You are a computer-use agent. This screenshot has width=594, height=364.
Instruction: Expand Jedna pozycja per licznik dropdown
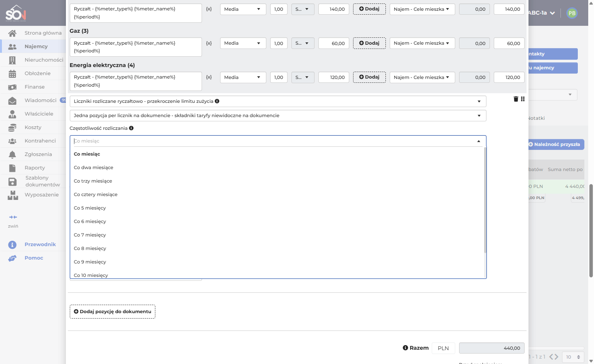(278, 116)
